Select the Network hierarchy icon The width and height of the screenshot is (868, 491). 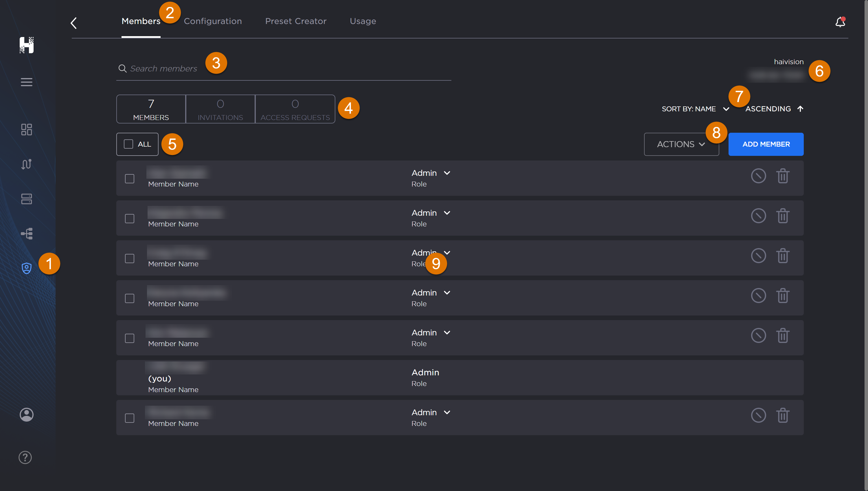pyautogui.click(x=26, y=233)
